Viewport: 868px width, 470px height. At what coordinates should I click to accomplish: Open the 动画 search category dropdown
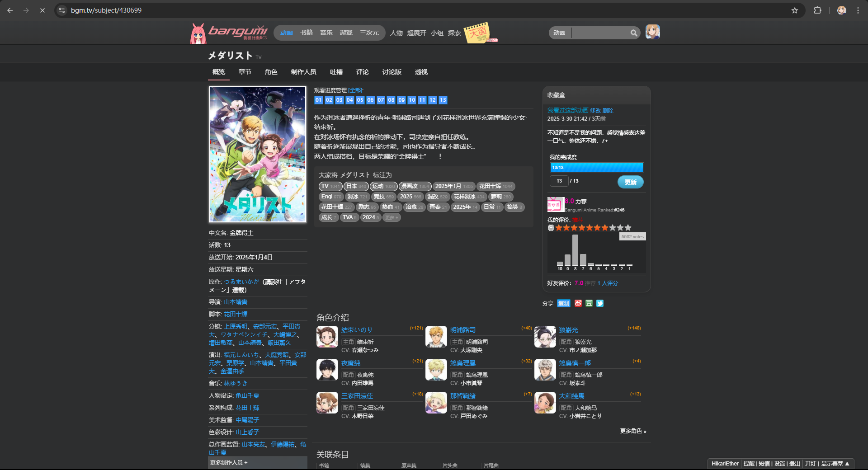(560, 33)
